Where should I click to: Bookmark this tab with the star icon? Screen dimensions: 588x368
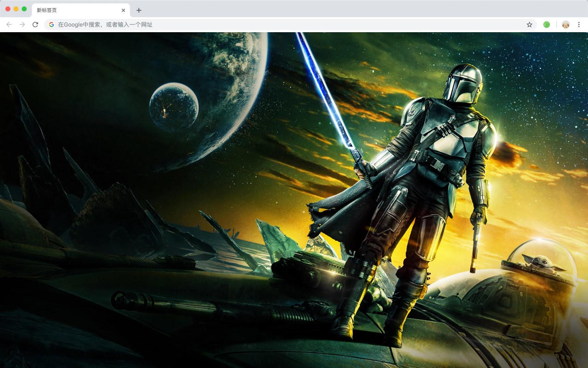click(x=529, y=24)
